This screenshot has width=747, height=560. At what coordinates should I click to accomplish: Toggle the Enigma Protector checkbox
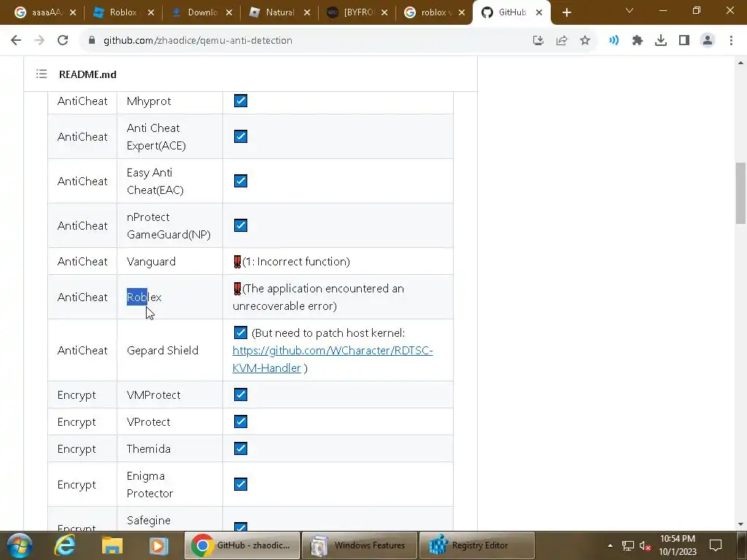coord(241,484)
